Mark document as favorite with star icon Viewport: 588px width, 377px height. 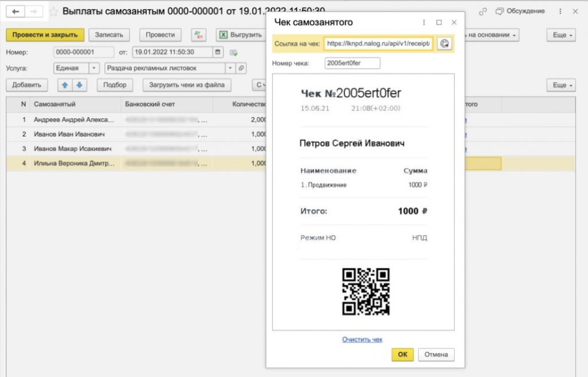coord(54,11)
